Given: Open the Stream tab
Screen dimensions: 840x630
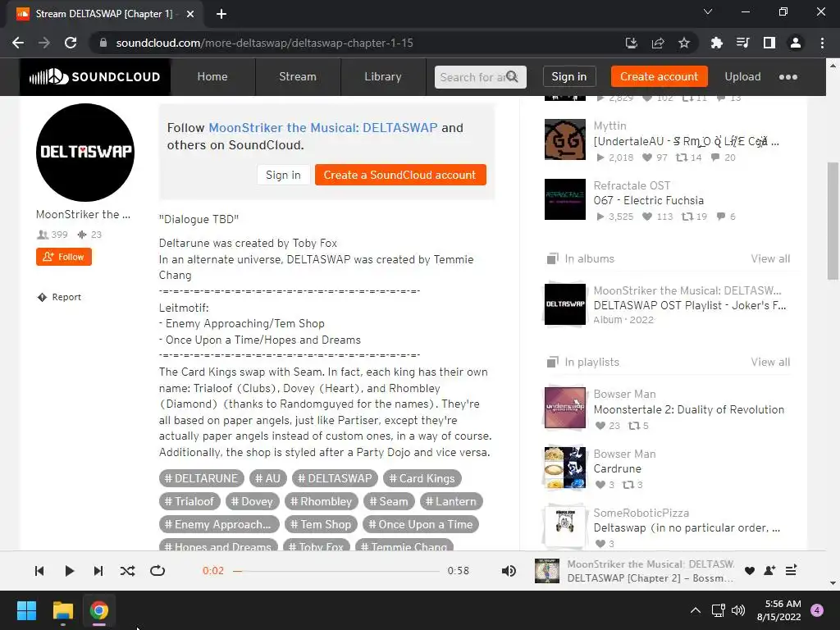Looking at the screenshot, I should (x=297, y=76).
